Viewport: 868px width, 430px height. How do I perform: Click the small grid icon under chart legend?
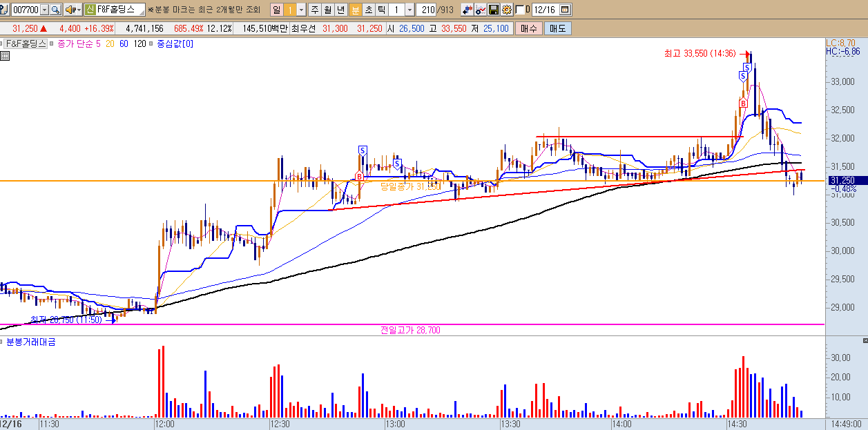(5, 56)
